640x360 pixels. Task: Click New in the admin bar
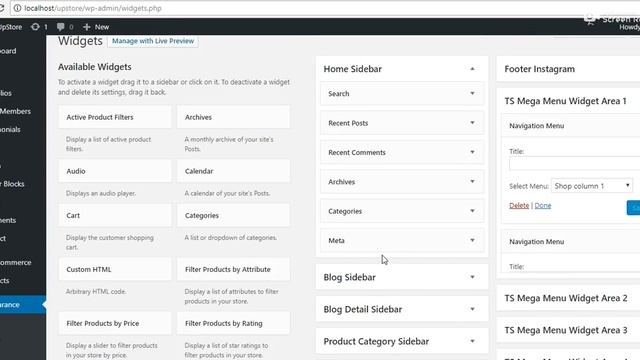tap(102, 27)
